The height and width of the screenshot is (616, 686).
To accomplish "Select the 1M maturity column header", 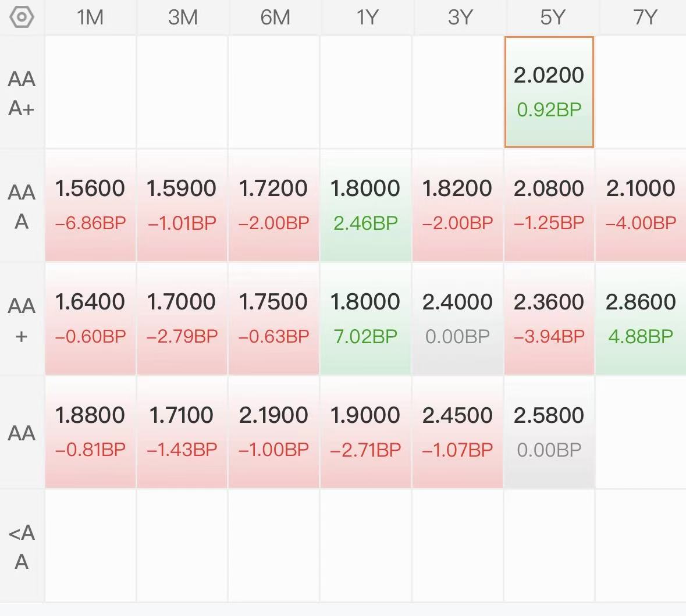I will coord(90,17).
